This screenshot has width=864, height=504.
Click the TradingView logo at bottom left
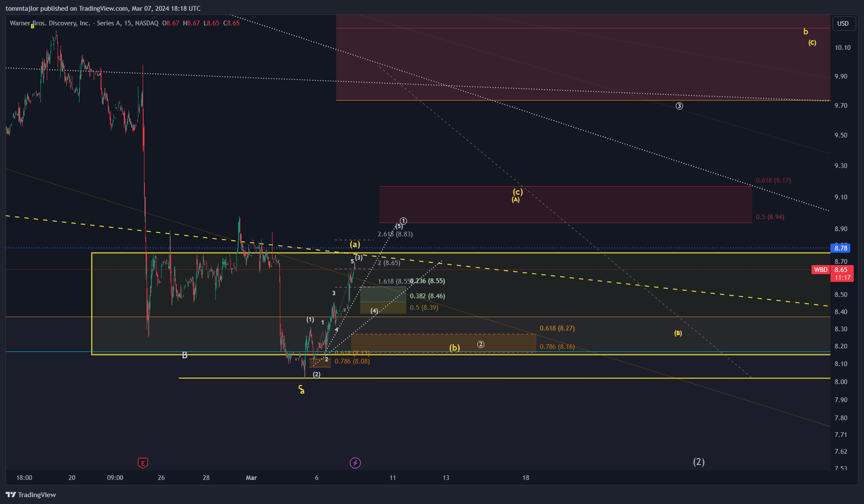click(31, 495)
